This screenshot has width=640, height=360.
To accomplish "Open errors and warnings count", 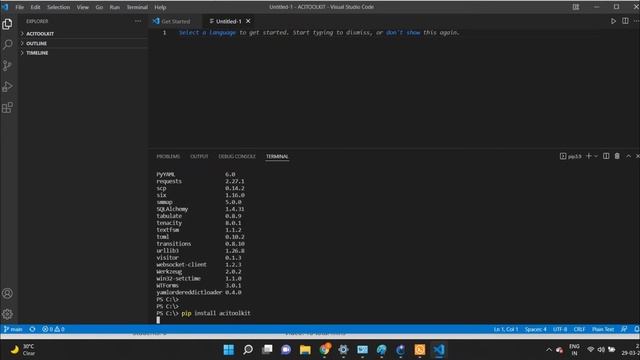I will click(x=53, y=329).
